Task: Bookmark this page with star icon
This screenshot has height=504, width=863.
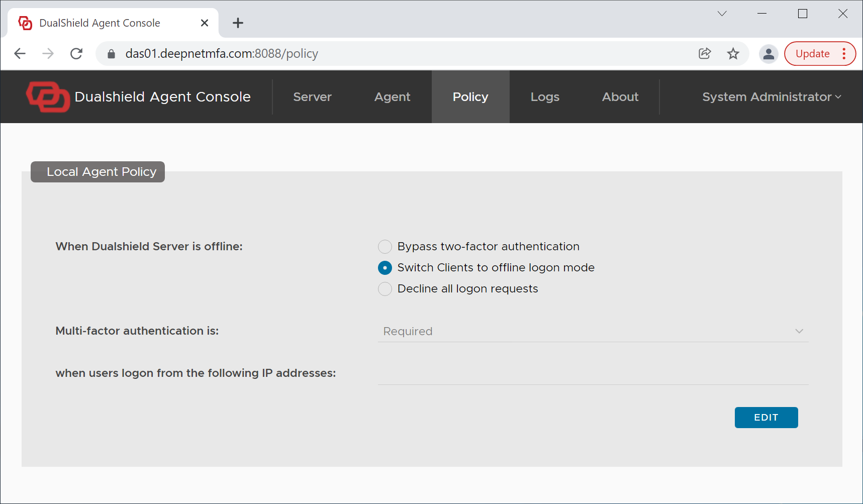Action: coord(733,54)
